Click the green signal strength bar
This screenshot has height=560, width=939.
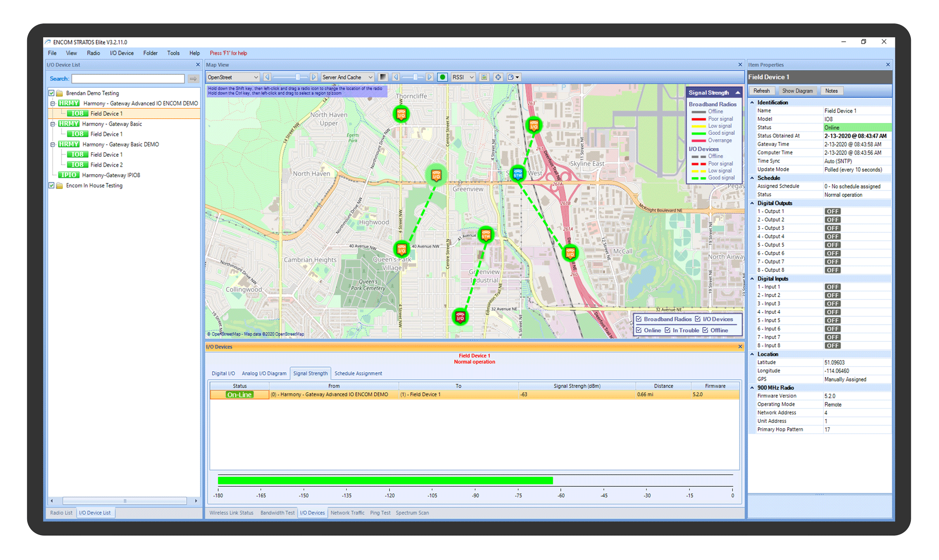pos(385,481)
